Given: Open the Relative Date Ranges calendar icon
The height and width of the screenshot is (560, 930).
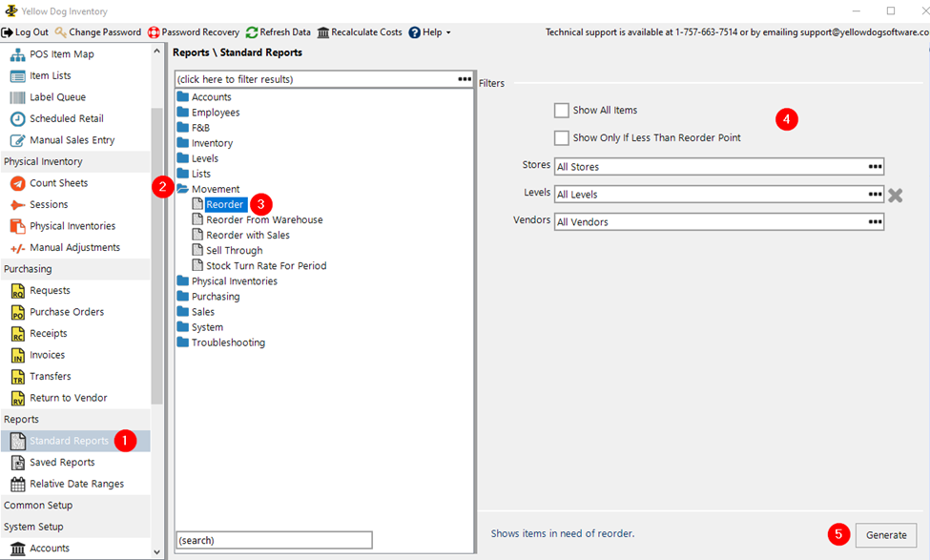Looking at the screenshot, I should pos(18,484).
